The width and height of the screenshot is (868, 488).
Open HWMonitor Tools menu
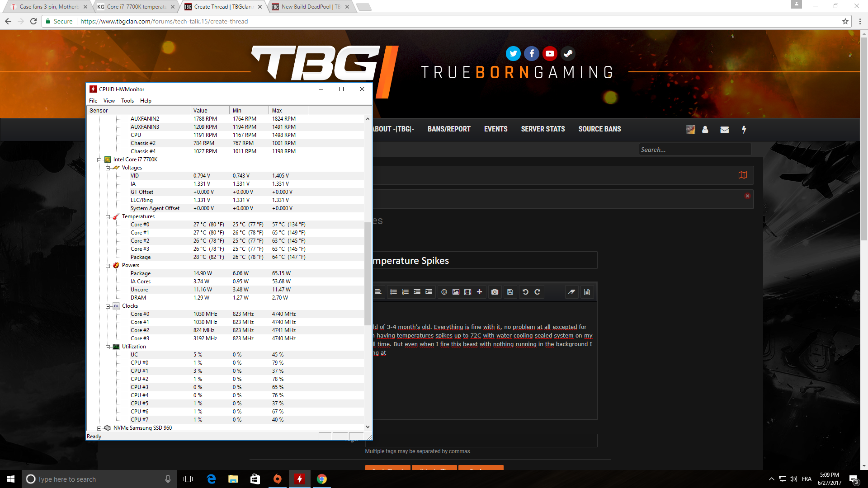click(x=127, y=101)
